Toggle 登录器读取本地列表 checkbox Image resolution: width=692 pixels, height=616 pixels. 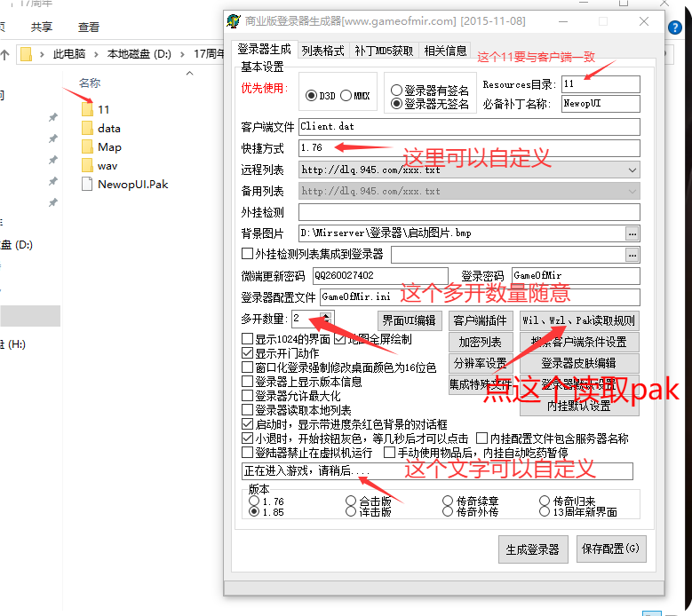[247, 410]
